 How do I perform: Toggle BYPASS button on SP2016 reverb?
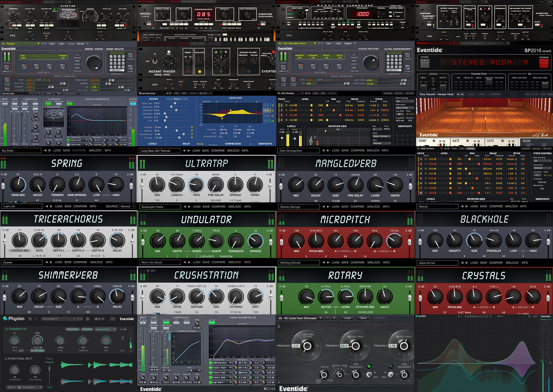pos(425,63)
